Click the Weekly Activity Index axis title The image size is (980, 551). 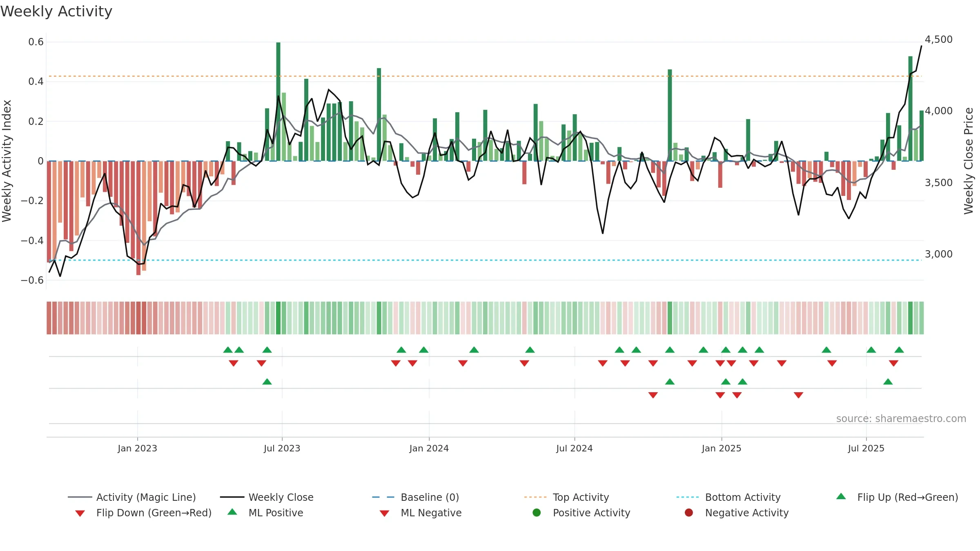pyautogui.click(x=7, y=161)
